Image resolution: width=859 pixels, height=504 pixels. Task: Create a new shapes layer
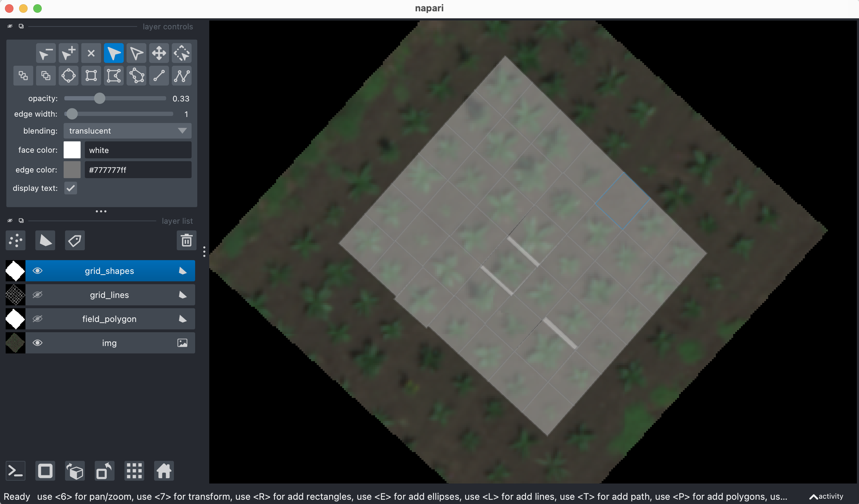pos(45,241)
